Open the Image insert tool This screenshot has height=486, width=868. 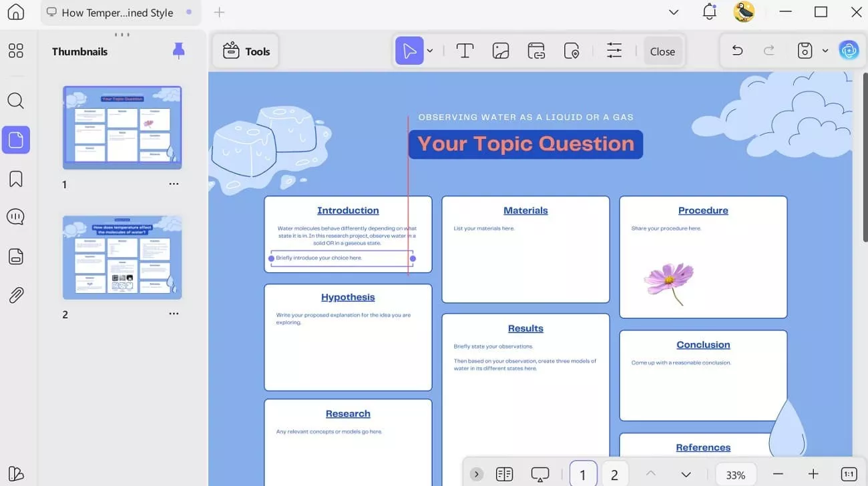(500, 50)
